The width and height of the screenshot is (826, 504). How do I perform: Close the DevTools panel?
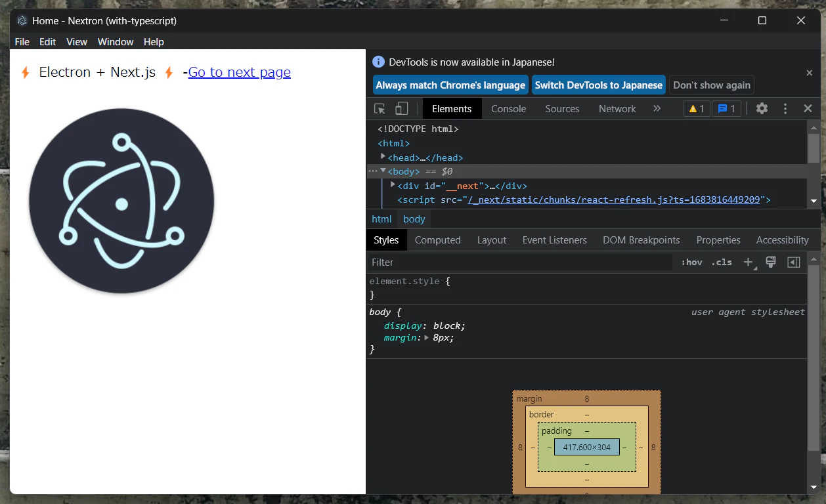[808, 109]
